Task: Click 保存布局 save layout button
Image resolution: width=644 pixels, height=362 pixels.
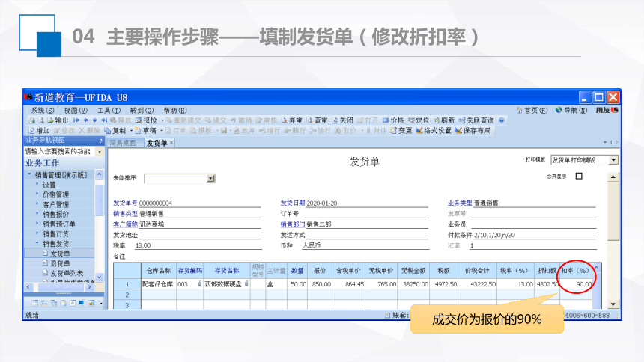Action: 473,131
